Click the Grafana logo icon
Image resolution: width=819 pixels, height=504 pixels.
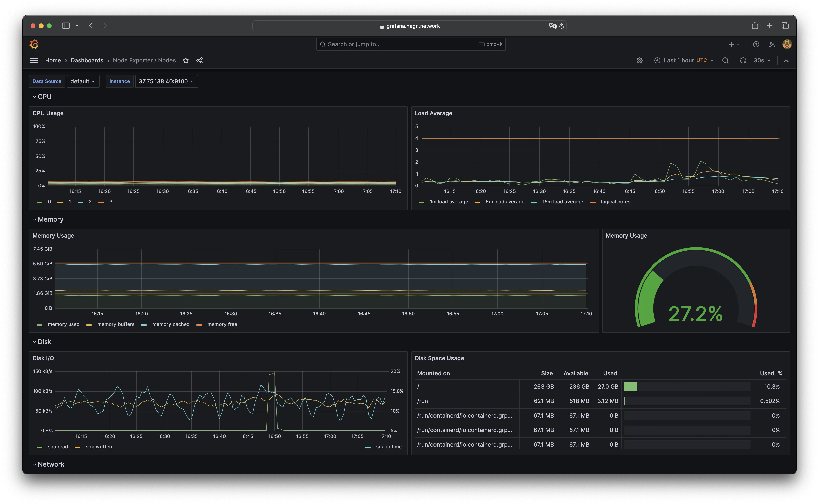(34, 44)
